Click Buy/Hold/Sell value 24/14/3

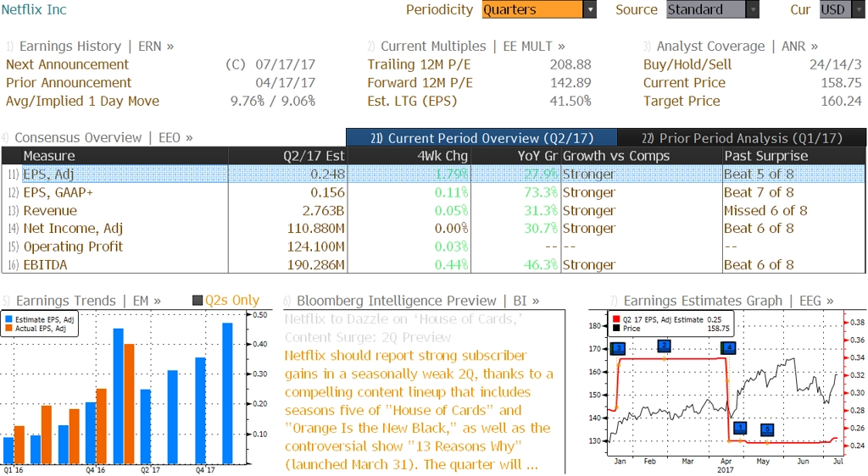(x=835, y=64)
